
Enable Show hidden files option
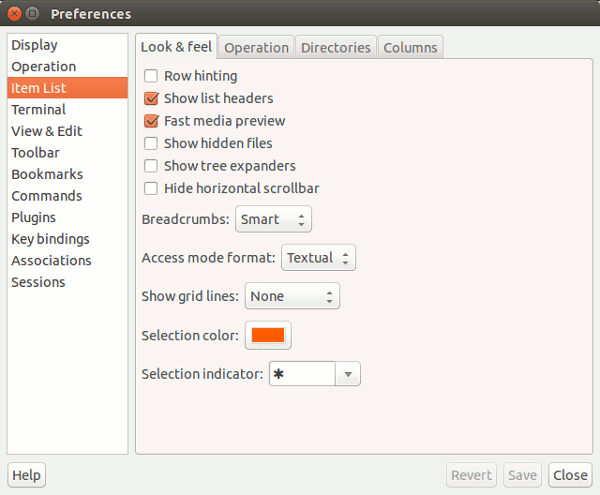[x=151, y=143]
